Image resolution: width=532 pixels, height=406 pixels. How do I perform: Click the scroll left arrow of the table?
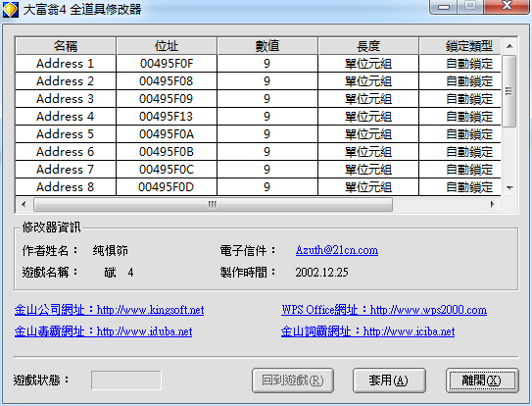tap(24, 205)
